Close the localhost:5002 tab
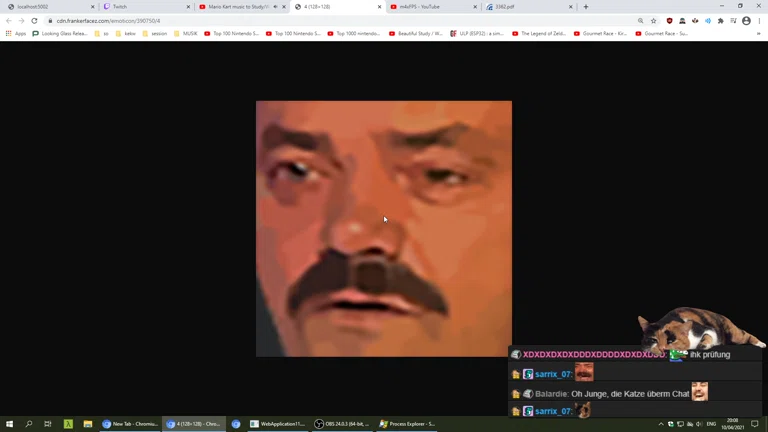 pos(93,7)
